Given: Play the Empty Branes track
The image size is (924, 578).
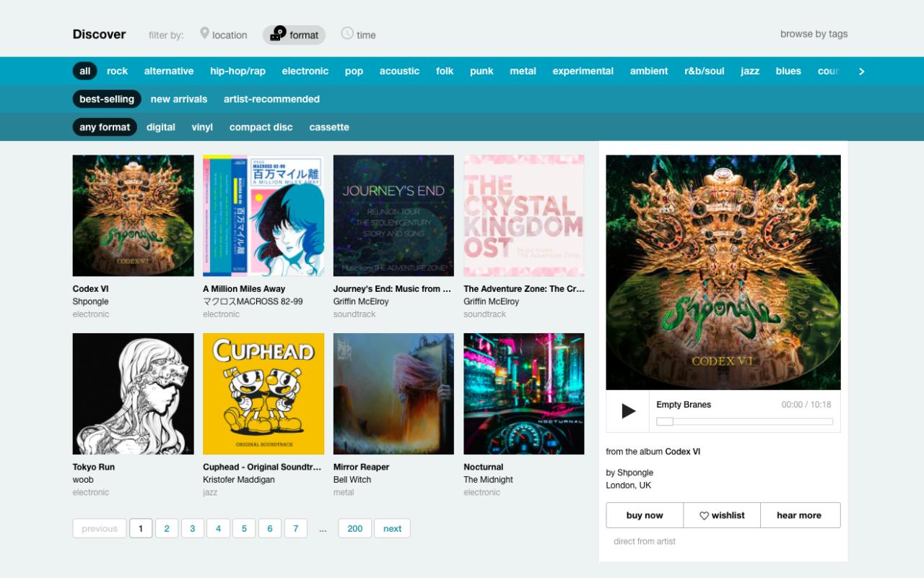Looking at the screenshot, I should (629, 411).
